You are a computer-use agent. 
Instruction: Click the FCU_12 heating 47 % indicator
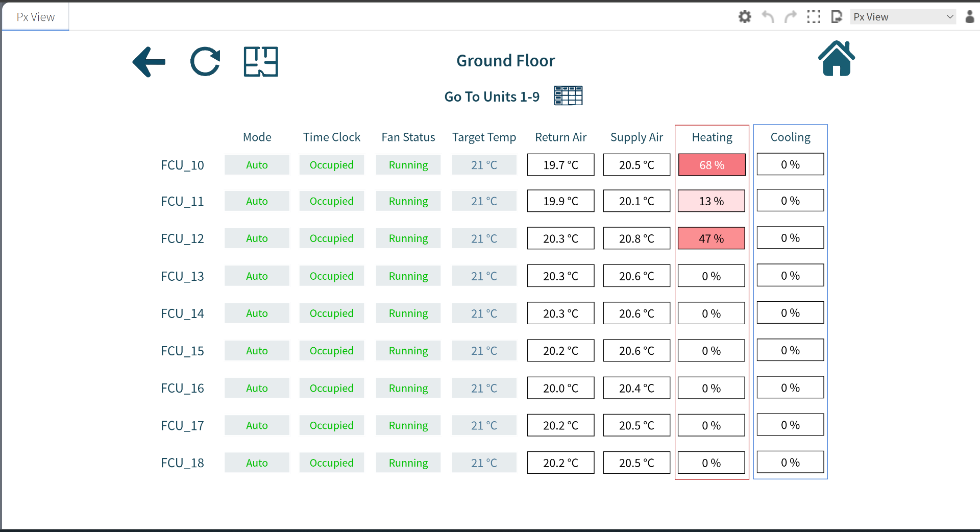(x=712, y=238)
